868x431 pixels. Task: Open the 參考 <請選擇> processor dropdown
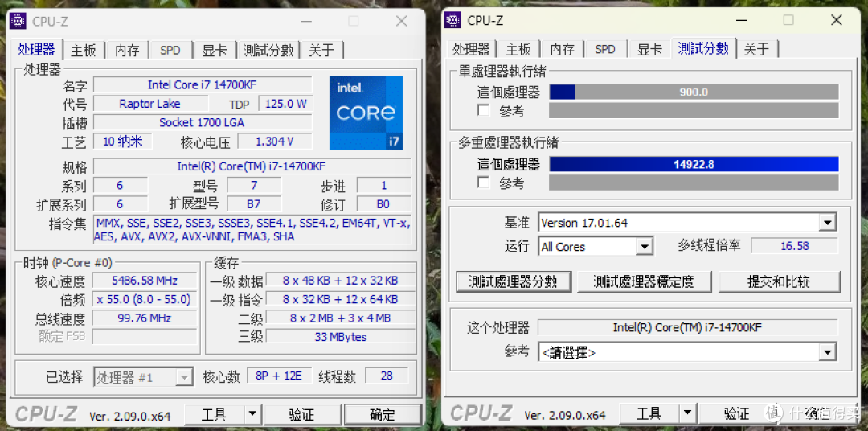coord(828,351)
